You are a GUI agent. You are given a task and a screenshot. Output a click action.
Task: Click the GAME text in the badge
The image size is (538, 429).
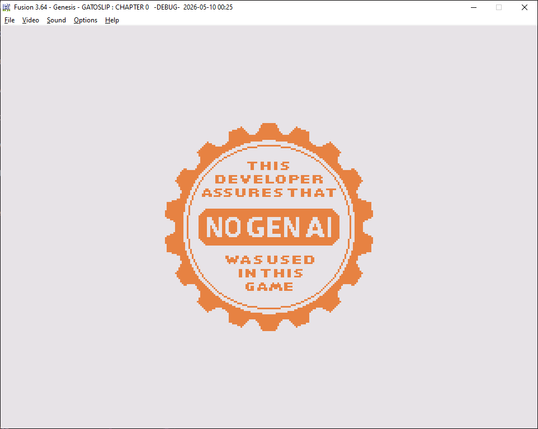269,287
